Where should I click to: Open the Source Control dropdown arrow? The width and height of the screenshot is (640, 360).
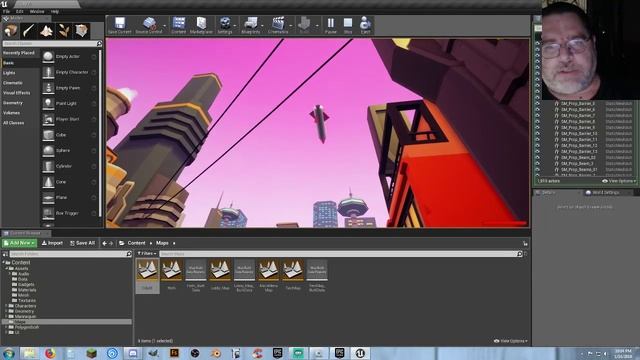[164, 26]
